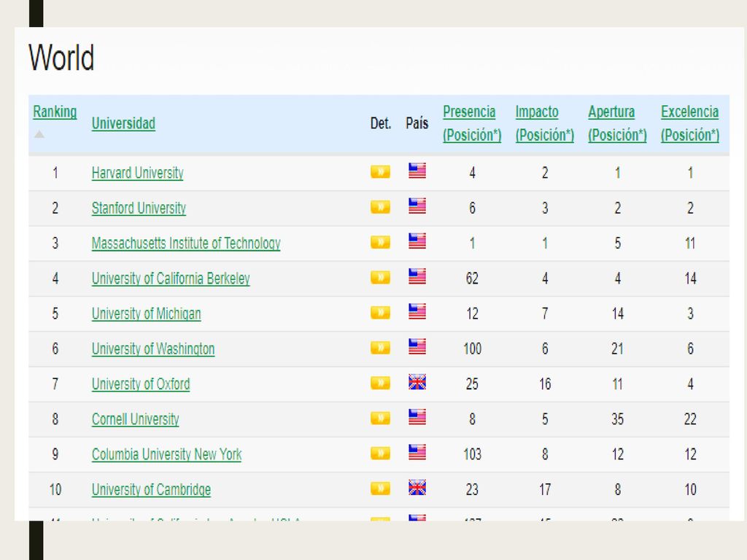Click the US flag in California Berkeley row
747x560 pixels.
click(417, 276)
